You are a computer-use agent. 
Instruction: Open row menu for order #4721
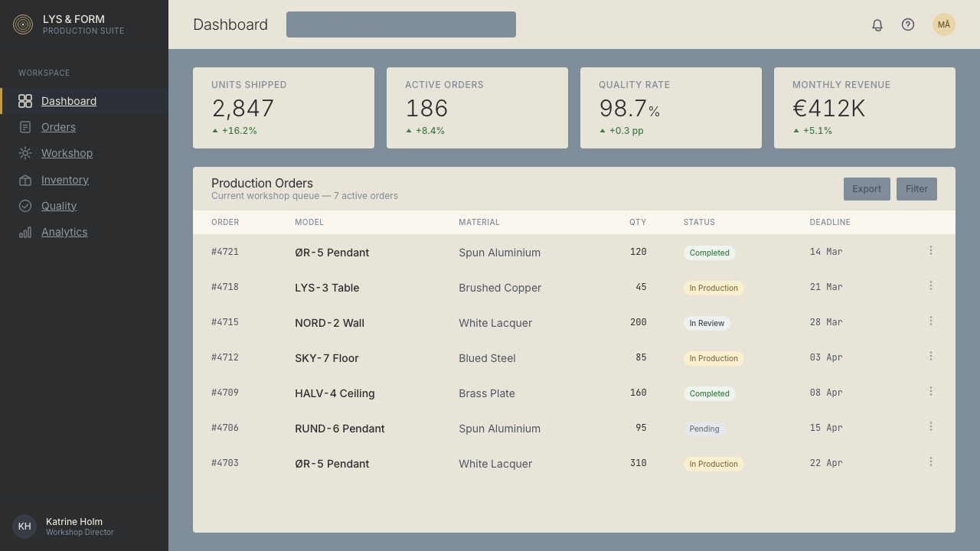pyautogui.click(x=931, y=251)
